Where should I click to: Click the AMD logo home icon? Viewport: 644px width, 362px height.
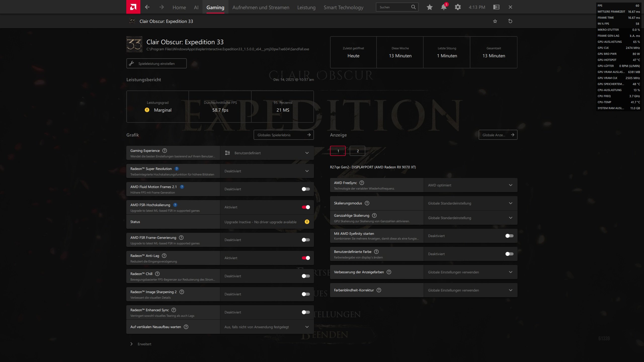[x=133, y=7]
